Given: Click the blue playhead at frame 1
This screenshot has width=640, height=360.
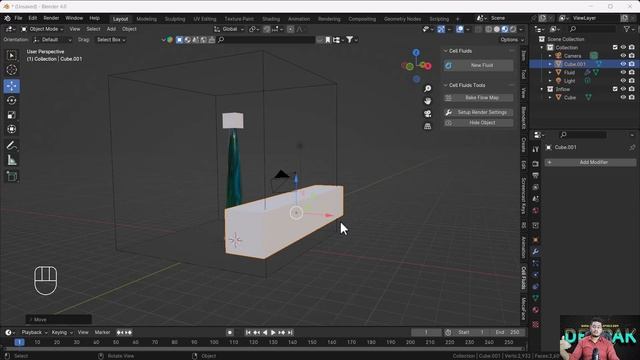Looking at the screenshot, I should click(19, 342).
